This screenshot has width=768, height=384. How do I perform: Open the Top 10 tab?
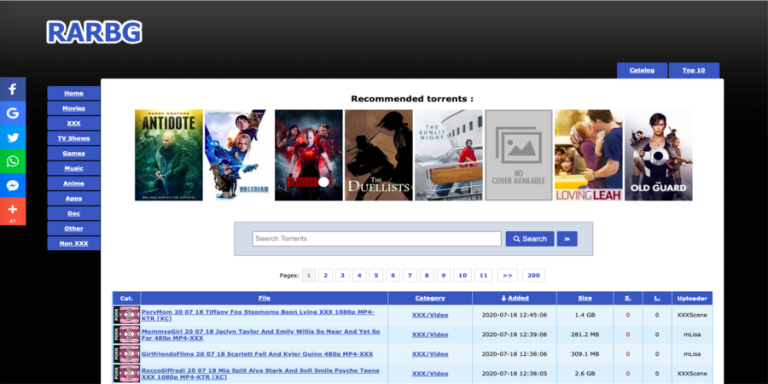pos(694,70)
